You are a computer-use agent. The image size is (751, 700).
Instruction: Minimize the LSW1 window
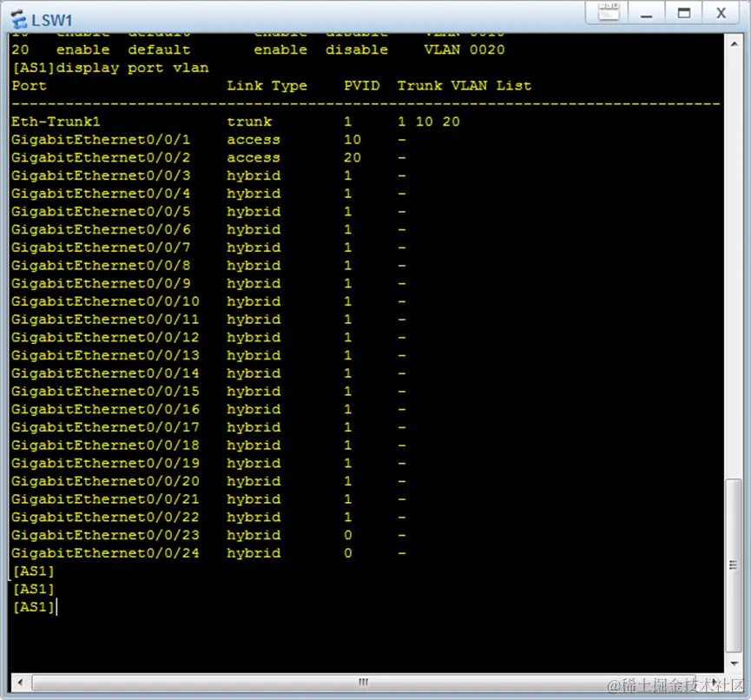click(646, 13)
